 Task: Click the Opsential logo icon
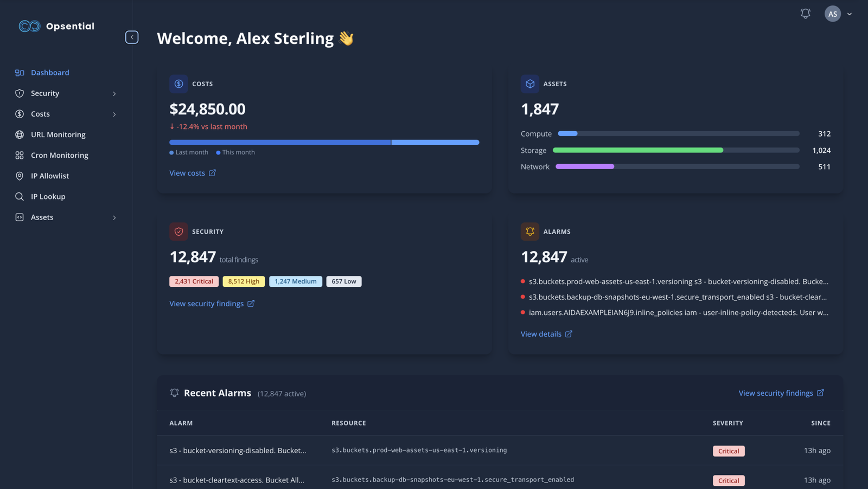tap(29, 26)
